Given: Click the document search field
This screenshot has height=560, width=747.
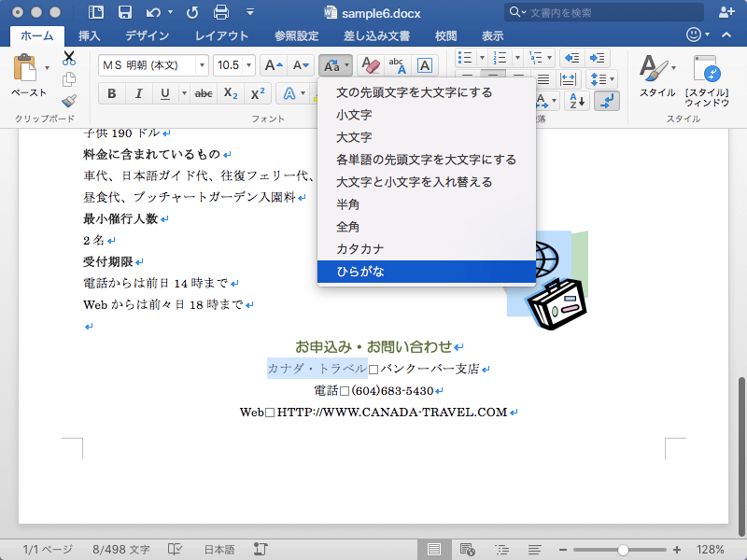Looking at the screenshot, I should pos(603,12).
